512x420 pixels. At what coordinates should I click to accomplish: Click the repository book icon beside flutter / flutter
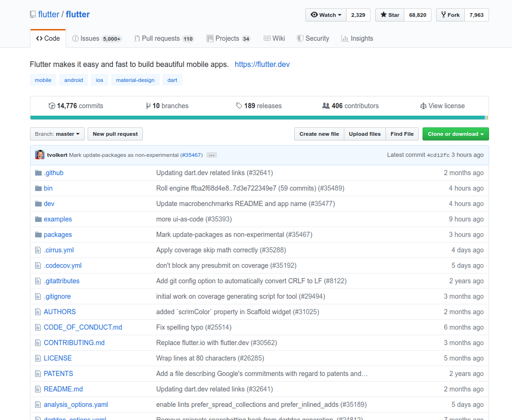33,15
